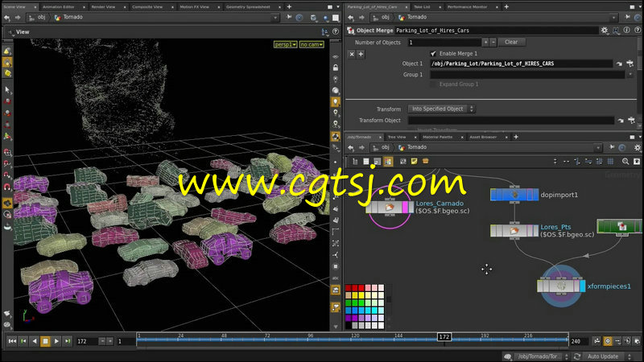The height and width of the screenshot is (362, 644).
Task: Toggle the Enable Merge 1 checkbox
Action: click(x=433, y=54)
